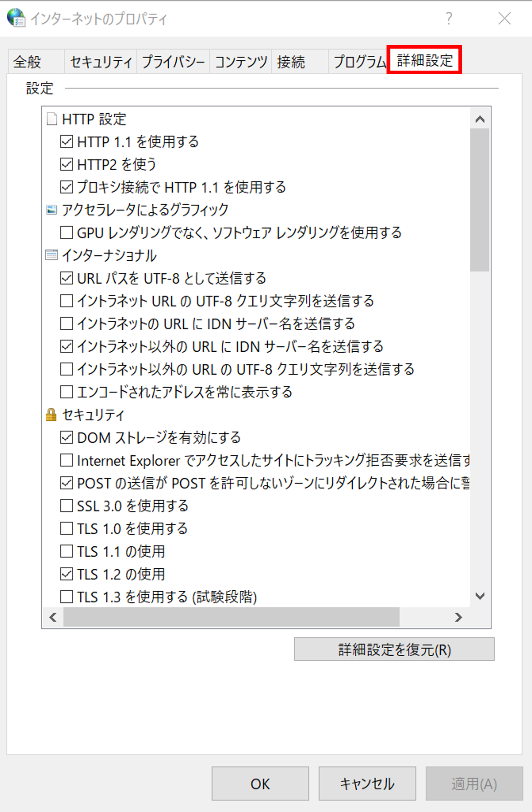Select the アクセラレータによるグラフィック category row

pos(137,210)
